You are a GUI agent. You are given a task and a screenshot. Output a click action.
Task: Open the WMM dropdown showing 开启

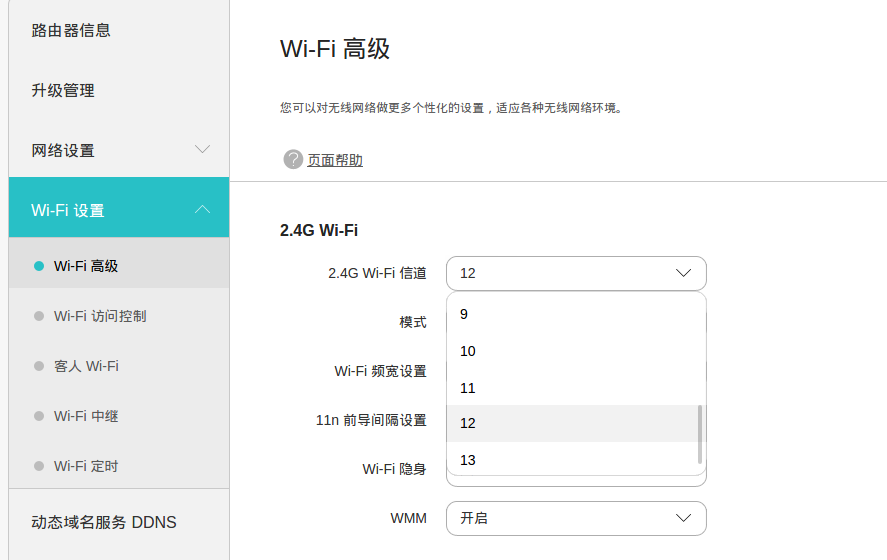(x=576, y=518)
